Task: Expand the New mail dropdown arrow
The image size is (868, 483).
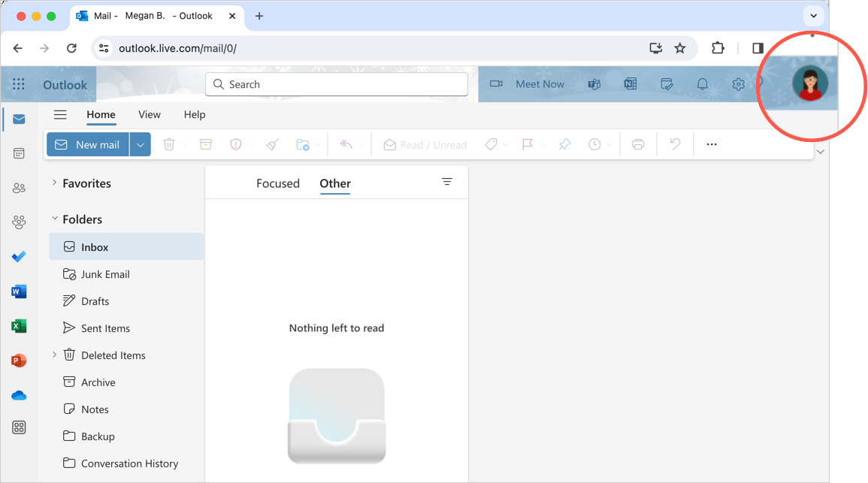Action: click(139, 144)
